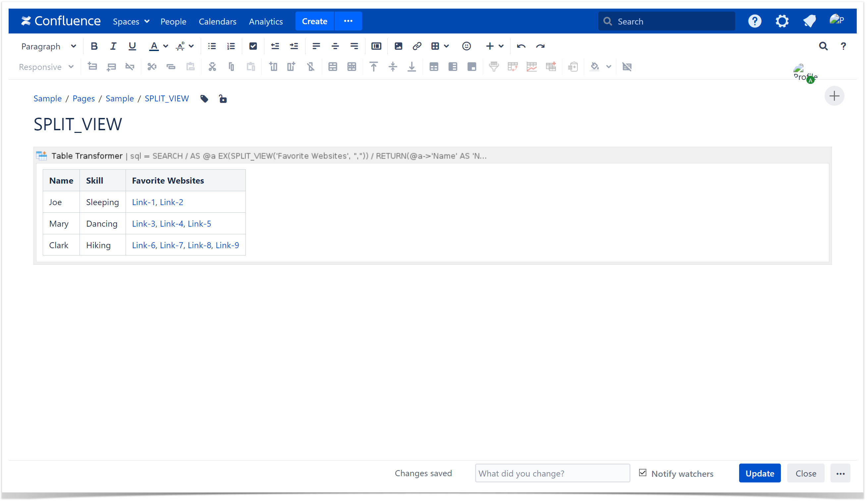Insert an image with the picture icon

[x=399, y=46]
